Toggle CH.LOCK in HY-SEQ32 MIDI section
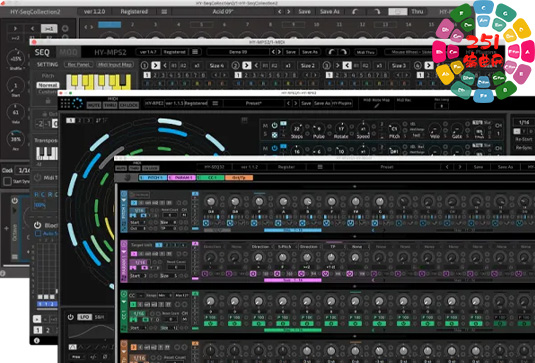535x363 pixels. click(150, 168)
